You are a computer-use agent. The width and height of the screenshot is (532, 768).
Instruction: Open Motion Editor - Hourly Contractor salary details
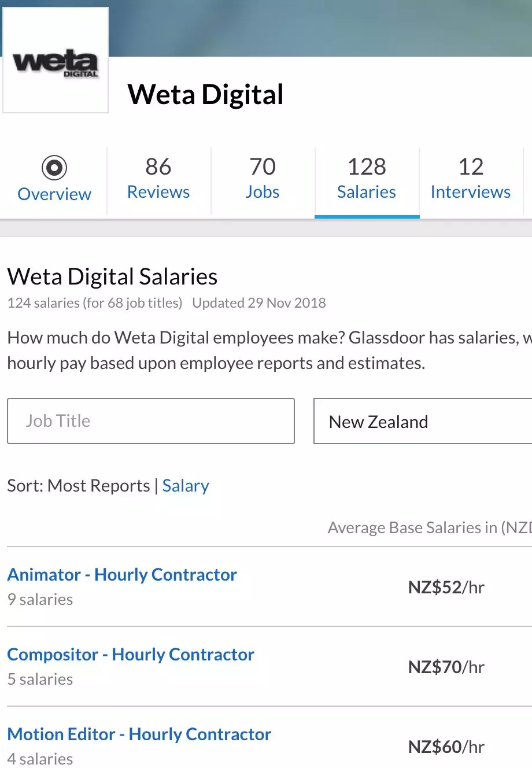point(139,734)
